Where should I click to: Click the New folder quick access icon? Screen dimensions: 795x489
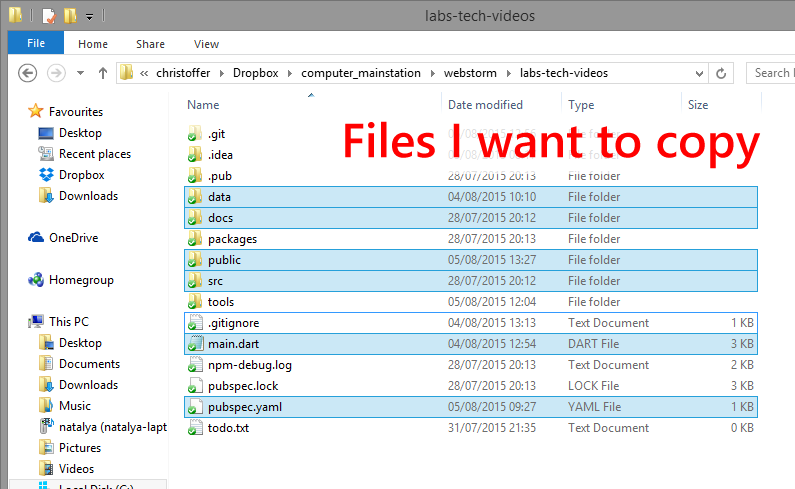(x=70, y=16)
